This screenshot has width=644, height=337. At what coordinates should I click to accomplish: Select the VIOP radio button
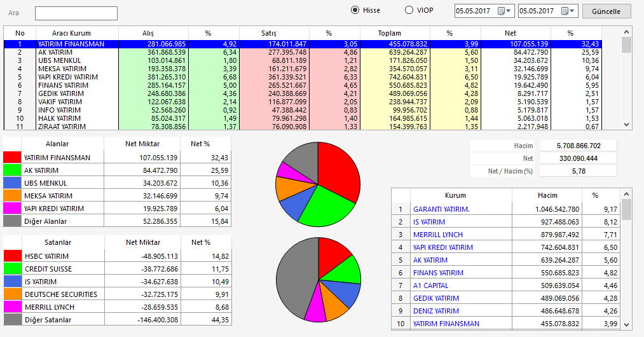tap(409, 10)
